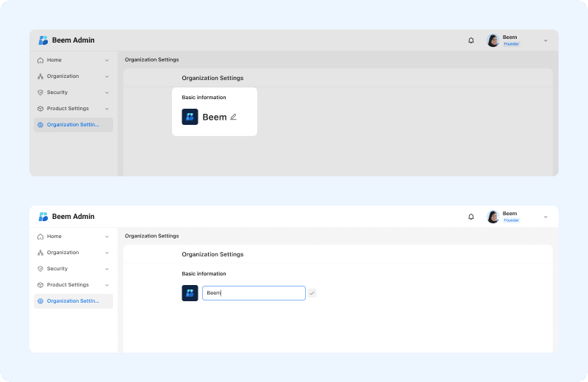Expand Product Settings chevron in the upper sidebar

point(107,109)
